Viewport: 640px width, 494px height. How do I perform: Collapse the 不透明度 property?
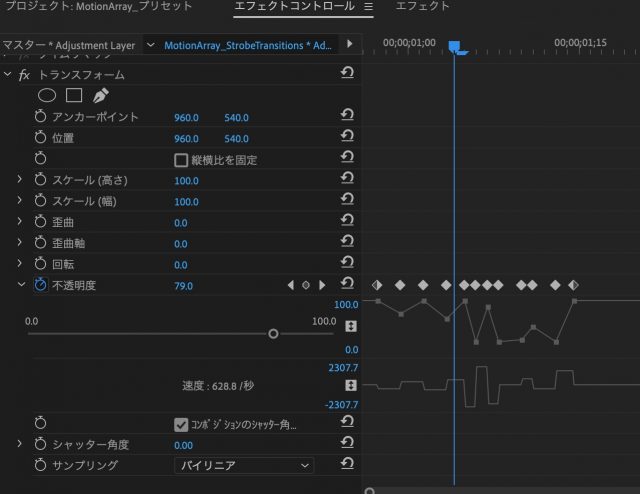coord(19,285)
